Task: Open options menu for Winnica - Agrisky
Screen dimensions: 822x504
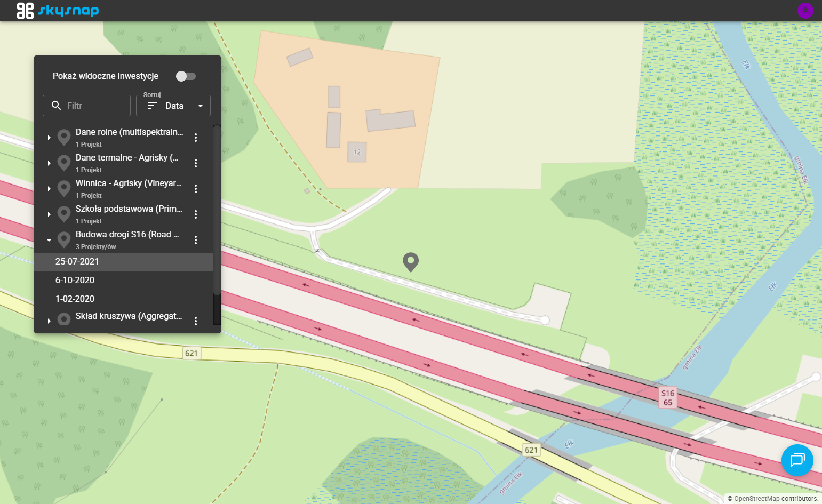Action: 196,189
